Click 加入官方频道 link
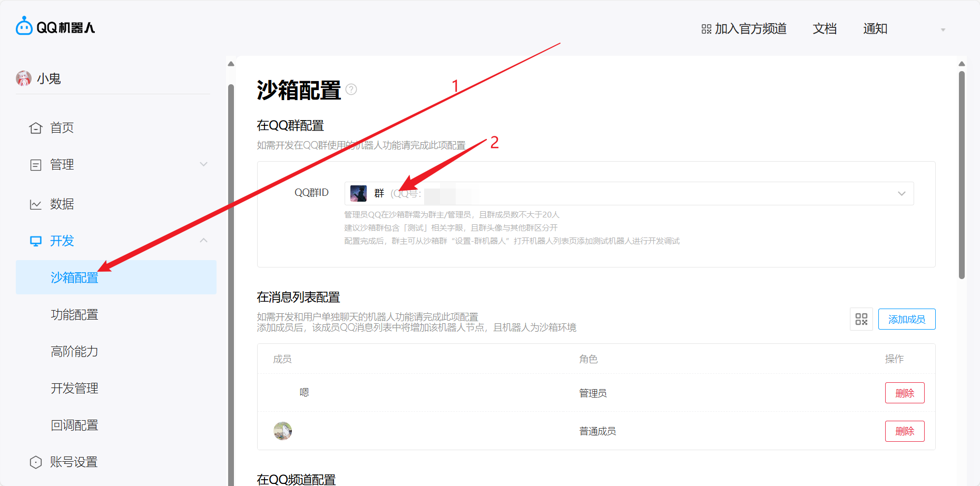 click(750, 29)
